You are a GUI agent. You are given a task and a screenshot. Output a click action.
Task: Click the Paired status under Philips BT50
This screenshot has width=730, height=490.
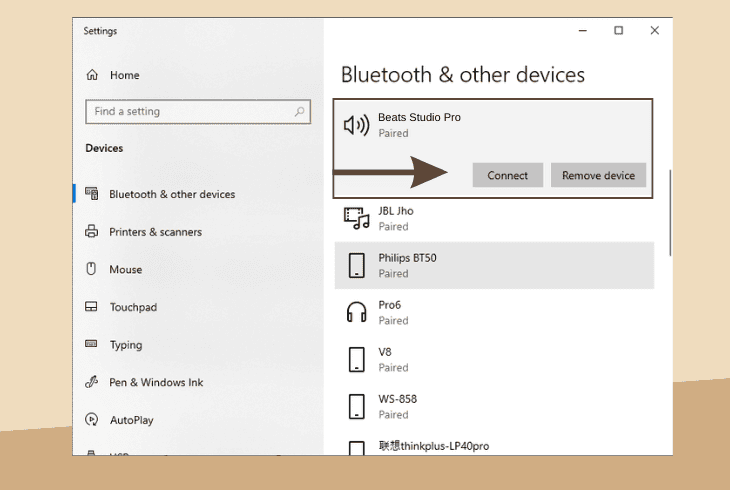393,273
